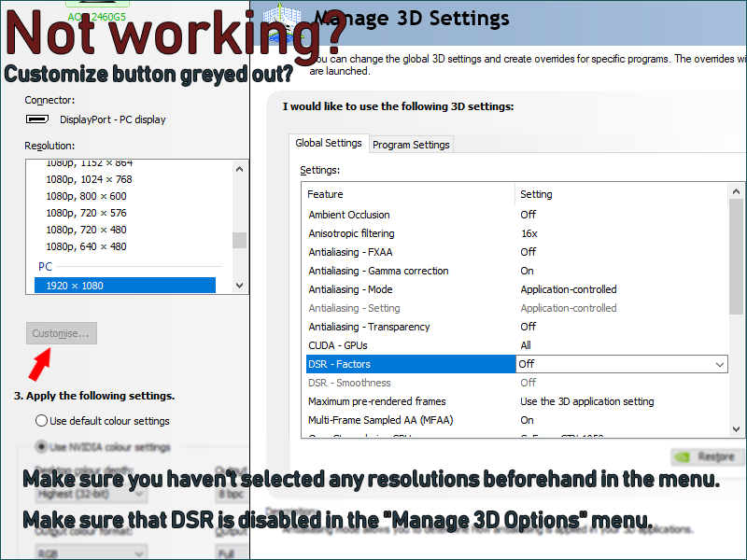Click the Customise... button
747x560 pixels.
(62, 333)
